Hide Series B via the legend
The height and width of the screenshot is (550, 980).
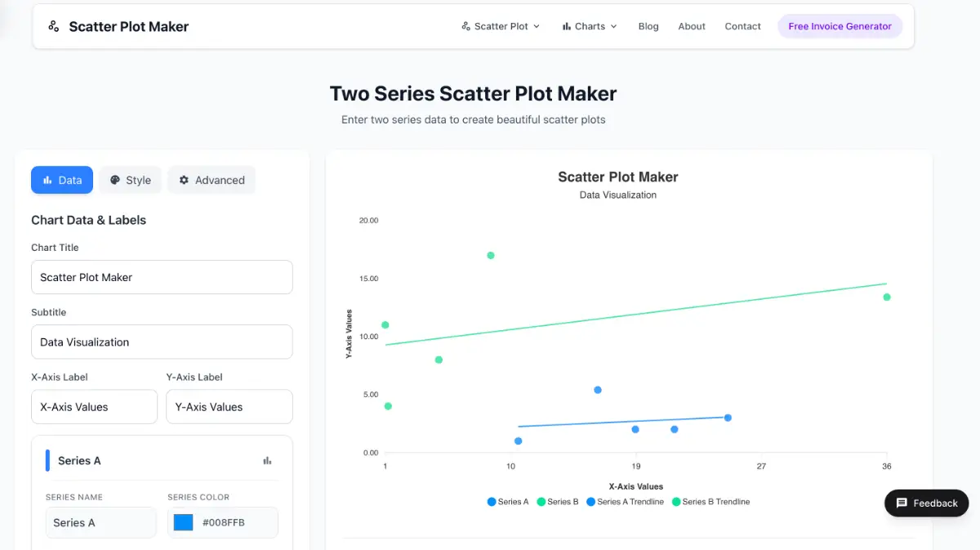tap(558, 501)
